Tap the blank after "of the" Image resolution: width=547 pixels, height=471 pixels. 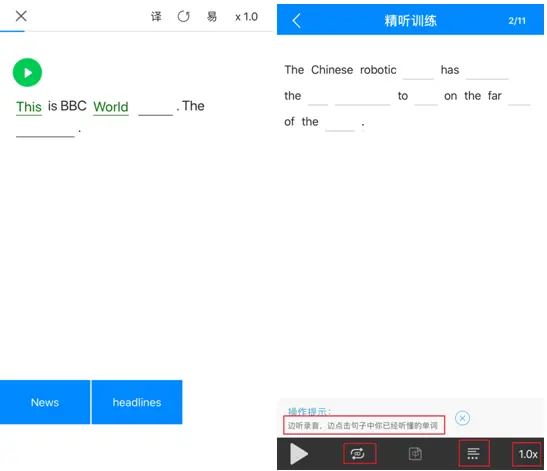[x=340, y=124]
